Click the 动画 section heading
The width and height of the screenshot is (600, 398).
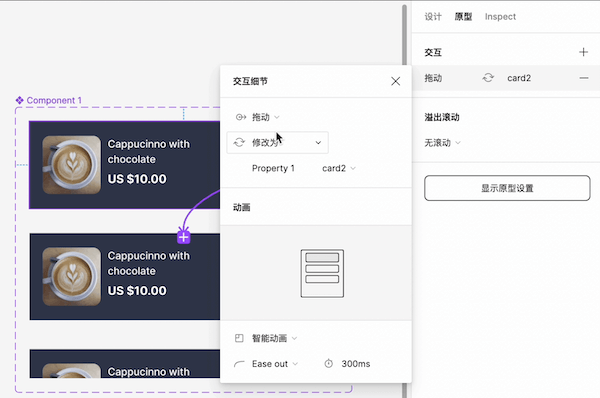pos(241,207)
